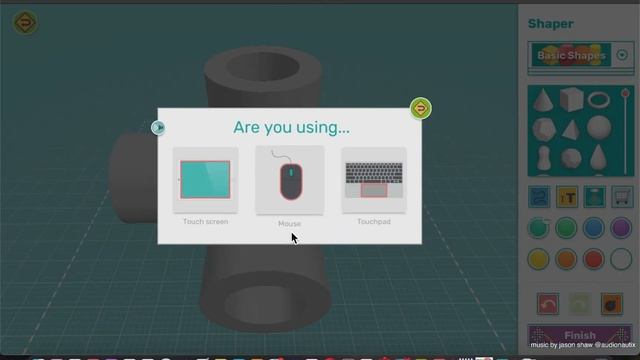
Task: Click the play arrow beside the dialog title
Action: click(158, 128)
